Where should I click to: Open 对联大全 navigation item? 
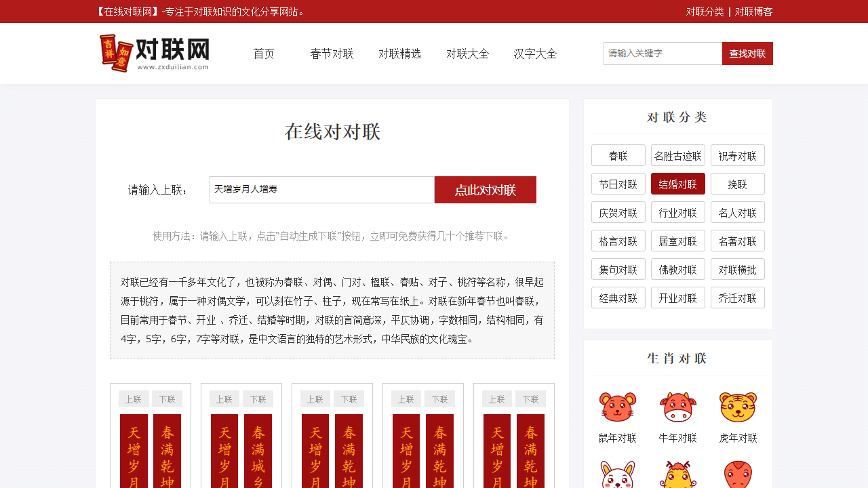coord(467,54)
